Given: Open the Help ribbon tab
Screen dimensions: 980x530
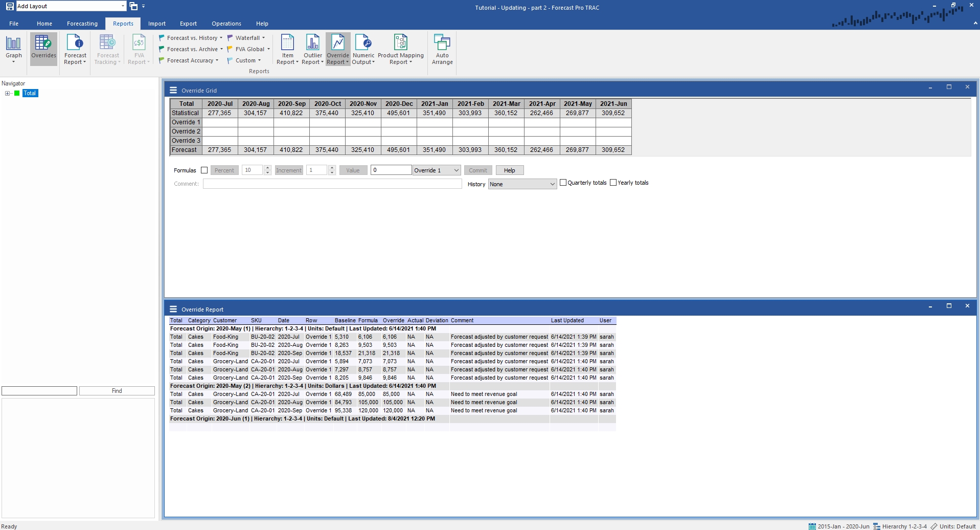Looking at the screenshot, I should point(262,24).
